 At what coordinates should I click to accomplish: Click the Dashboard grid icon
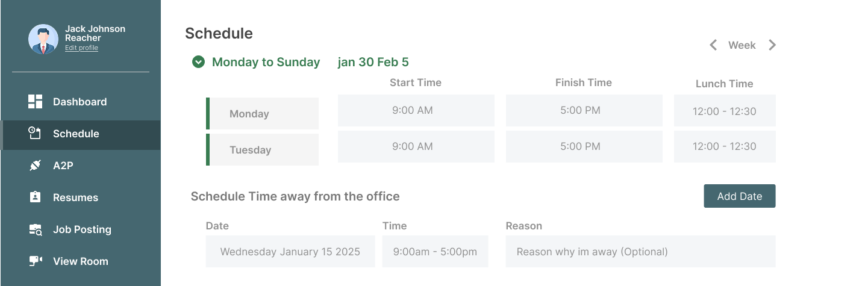click(36, 102)
